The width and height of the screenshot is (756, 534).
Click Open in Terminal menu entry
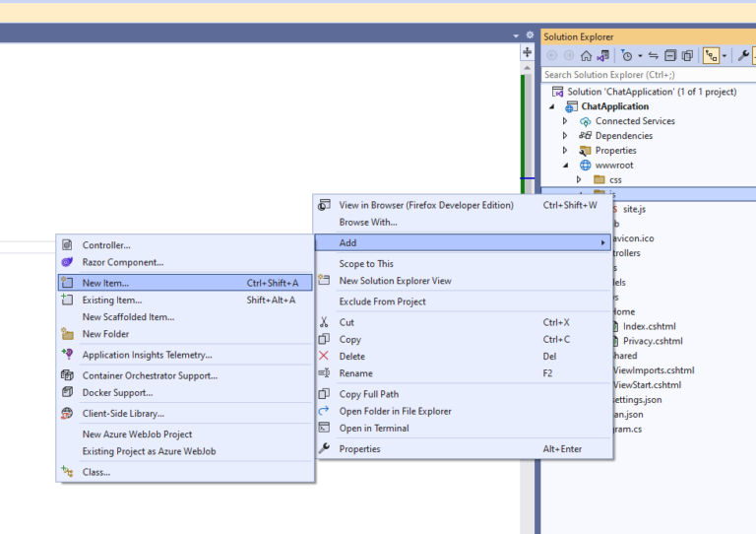click(x=373, y=428)
